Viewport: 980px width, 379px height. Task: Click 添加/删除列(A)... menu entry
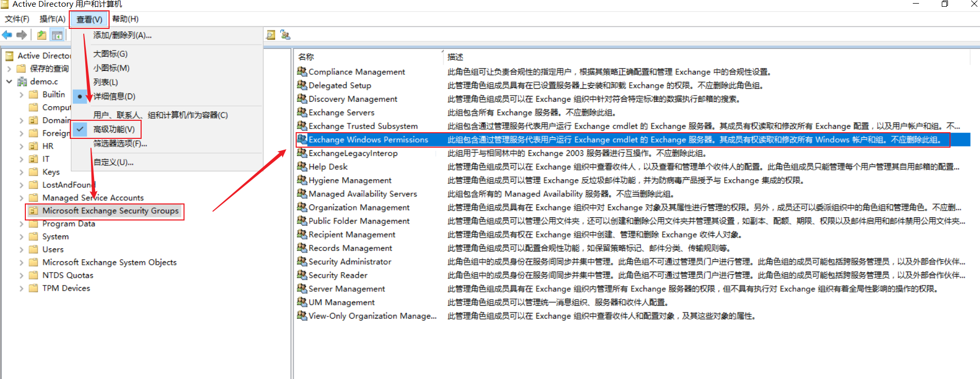[122, 35]
